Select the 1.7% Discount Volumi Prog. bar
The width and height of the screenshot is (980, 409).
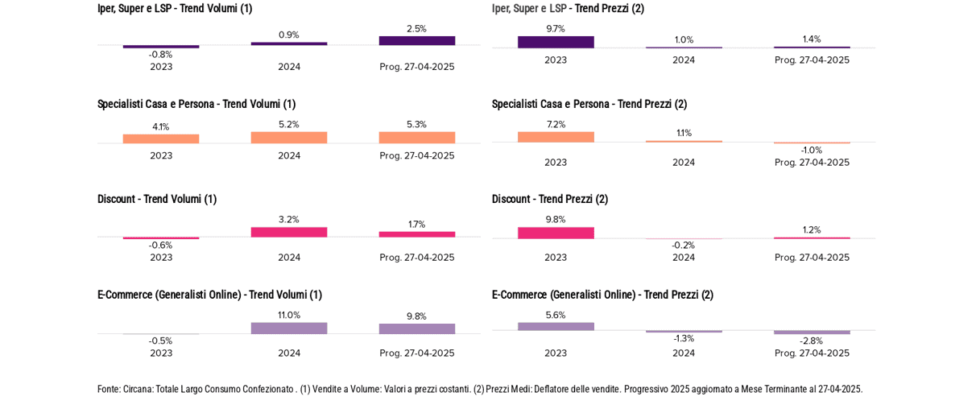(x=416, y=234)
